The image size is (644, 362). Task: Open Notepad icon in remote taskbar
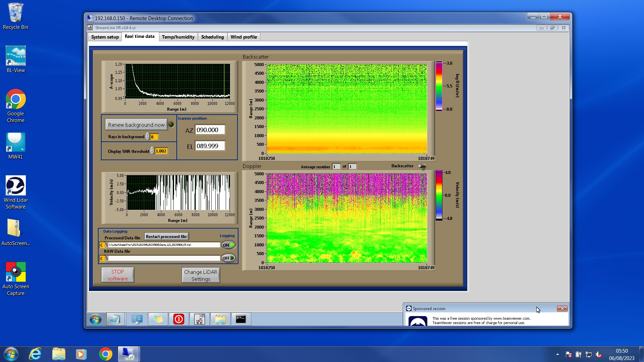115,319
